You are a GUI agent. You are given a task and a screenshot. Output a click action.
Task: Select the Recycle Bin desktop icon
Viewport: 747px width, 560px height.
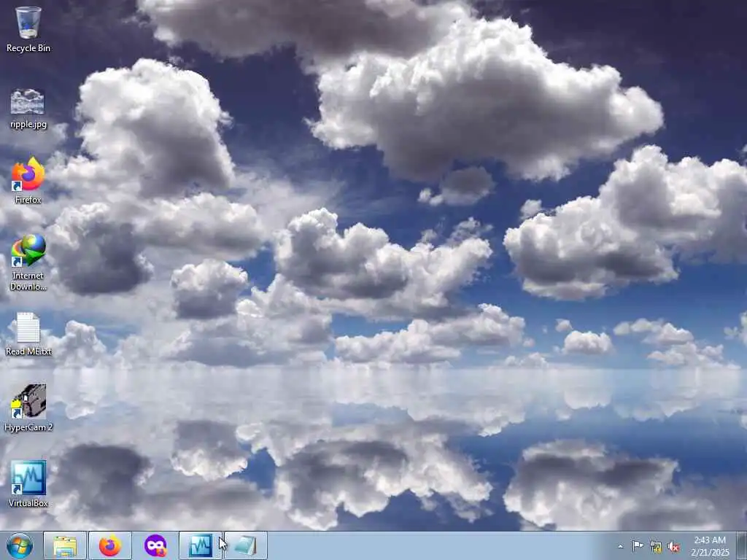[x=28, y=29]
